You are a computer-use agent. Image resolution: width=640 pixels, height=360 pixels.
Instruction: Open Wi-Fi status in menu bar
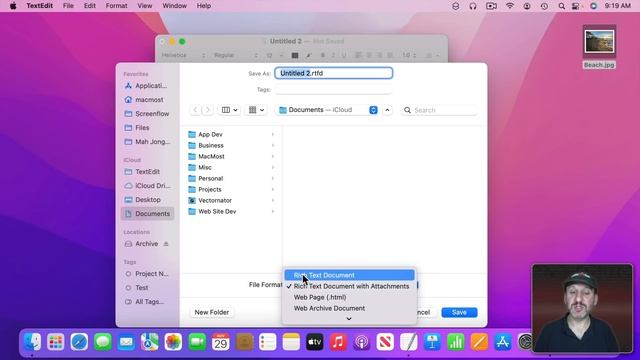click(x=510, y=6)
